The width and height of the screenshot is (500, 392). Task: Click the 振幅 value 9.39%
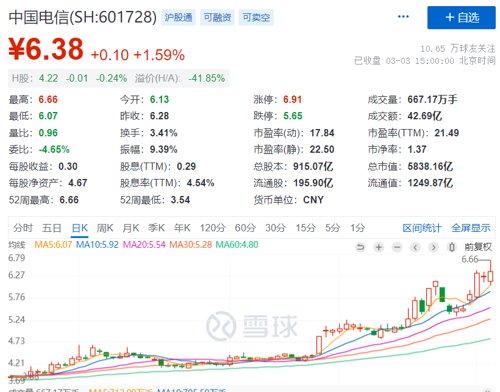pyautogui.click(x=163, y=149)
